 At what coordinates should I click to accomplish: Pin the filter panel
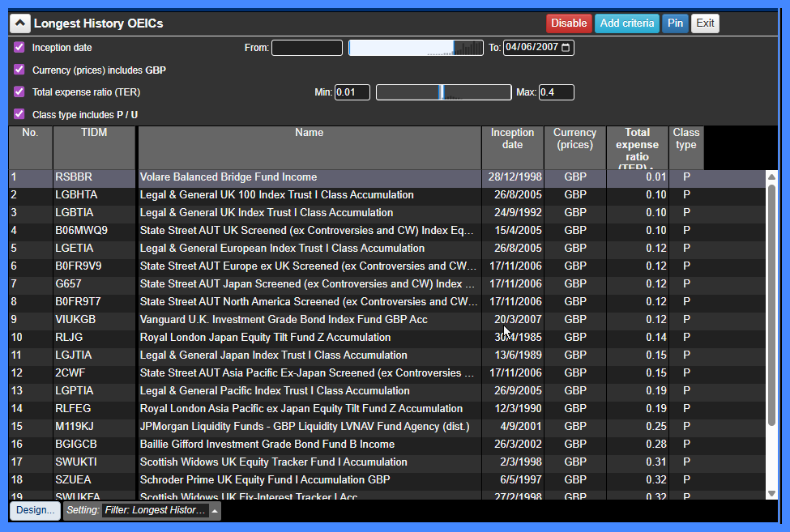pyautogui.click(x=675, y=23)
